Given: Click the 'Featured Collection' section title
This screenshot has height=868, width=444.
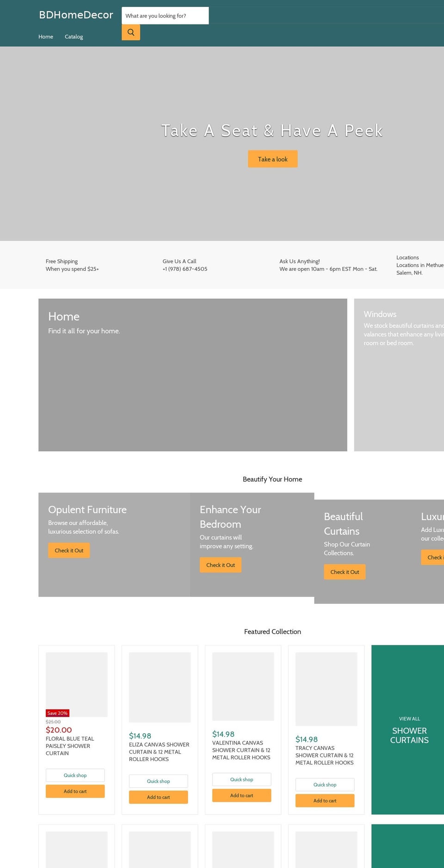Looking at the screenshot, I should (272, 631).
